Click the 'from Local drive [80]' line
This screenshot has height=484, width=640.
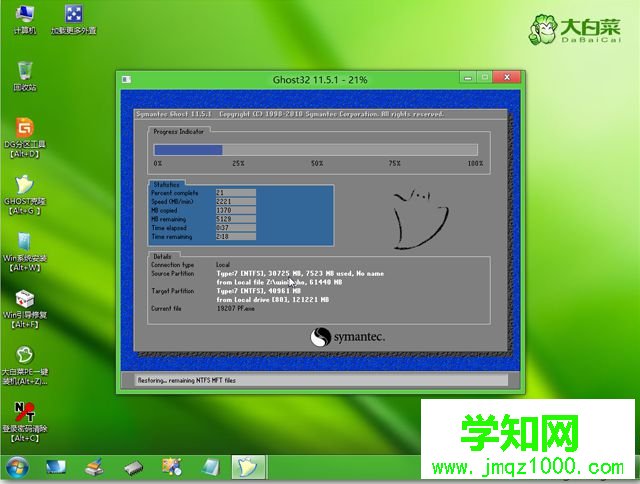pyautogui.click(x=273, y=300)
